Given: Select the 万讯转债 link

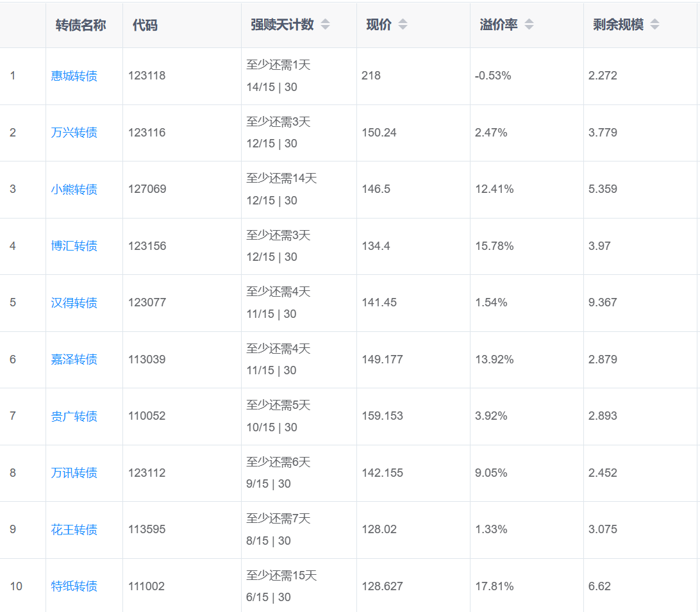Looking at the screenshot, I should pos(74,473).
